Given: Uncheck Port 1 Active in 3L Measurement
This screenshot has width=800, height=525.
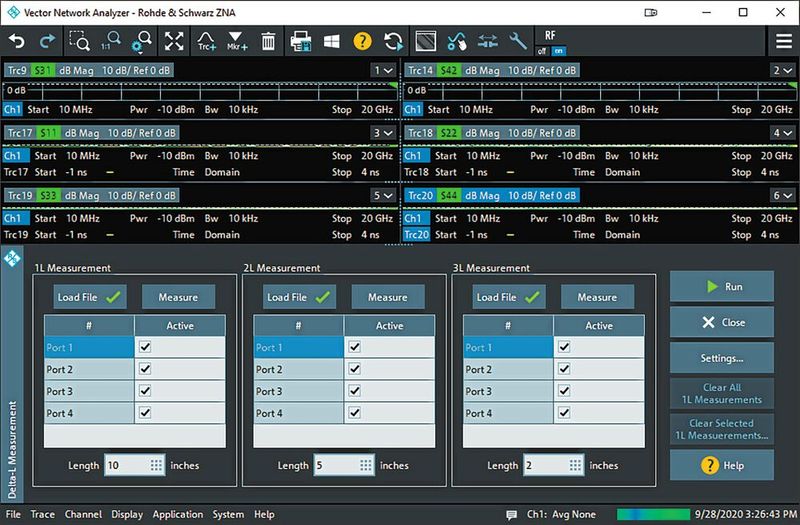Looking at the screenshot, I should pos(564,347).
